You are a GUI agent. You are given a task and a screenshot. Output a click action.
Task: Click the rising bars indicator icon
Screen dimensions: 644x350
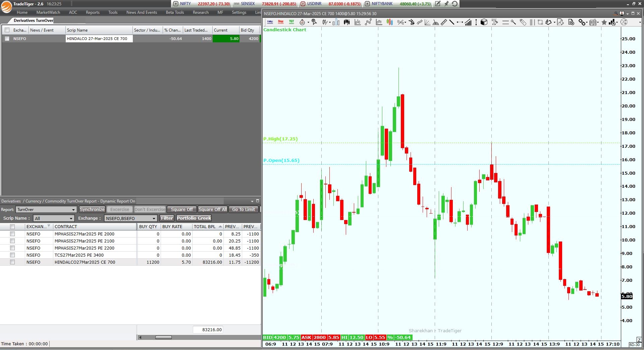coord(468,22)
